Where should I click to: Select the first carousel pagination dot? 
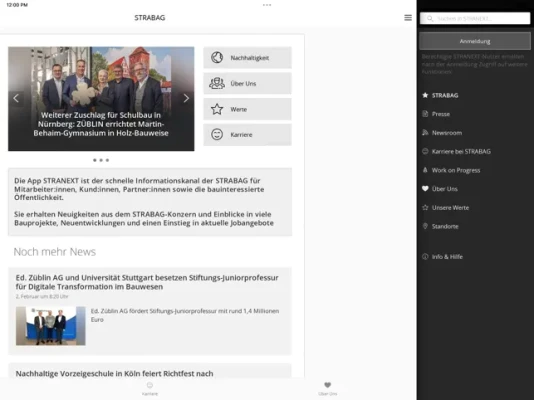(x=95, y=160)
